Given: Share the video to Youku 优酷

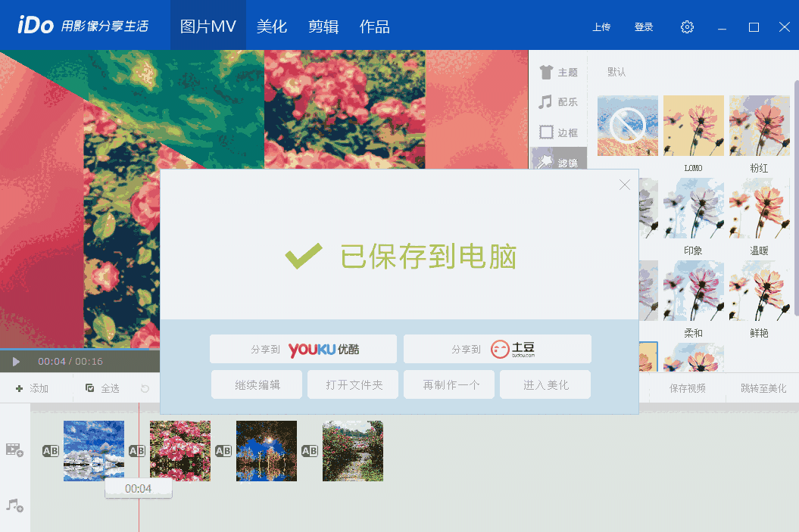Looking at the screenshot, I should coord(303,349).
